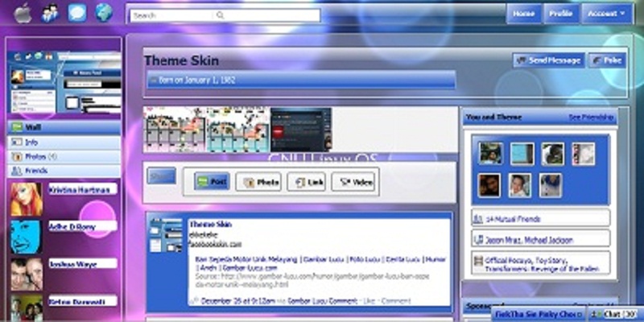Open the Toy Story, Transformers movies link
Viewport: 644px width, 322px height.
tap(542, 265)
